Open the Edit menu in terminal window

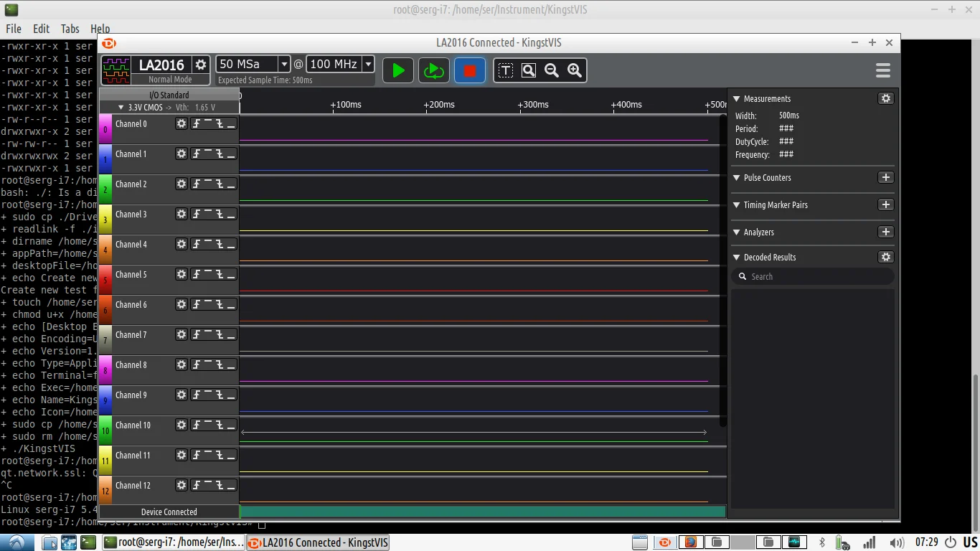[x=42, y=29]
